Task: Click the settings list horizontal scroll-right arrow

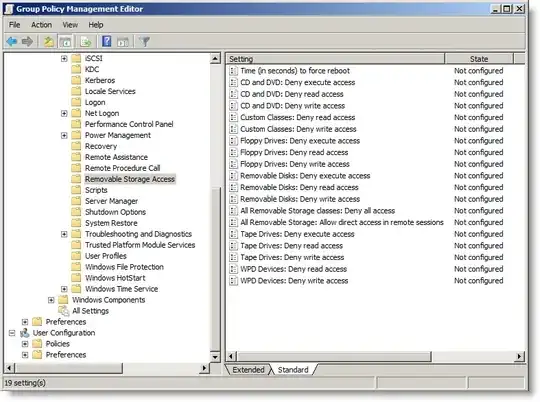Action: point(519,356)
